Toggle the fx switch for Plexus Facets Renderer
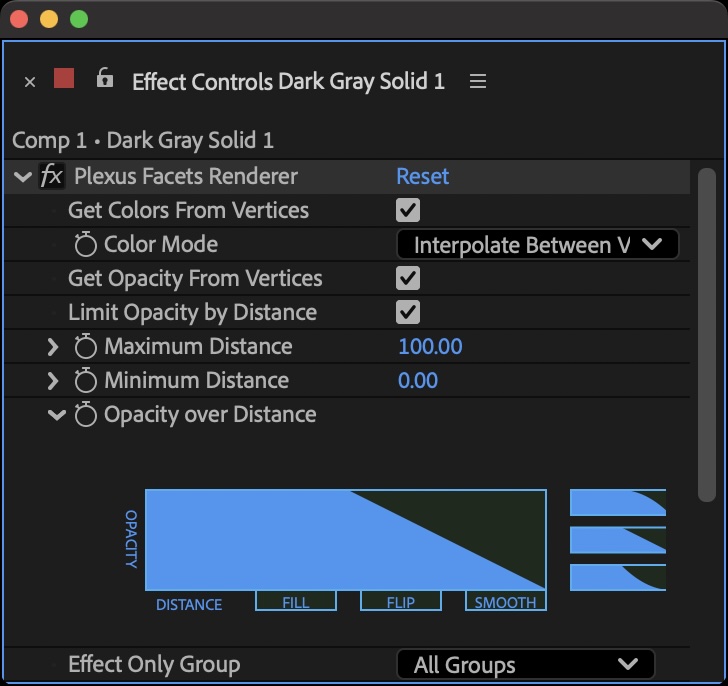 (51, 176)
